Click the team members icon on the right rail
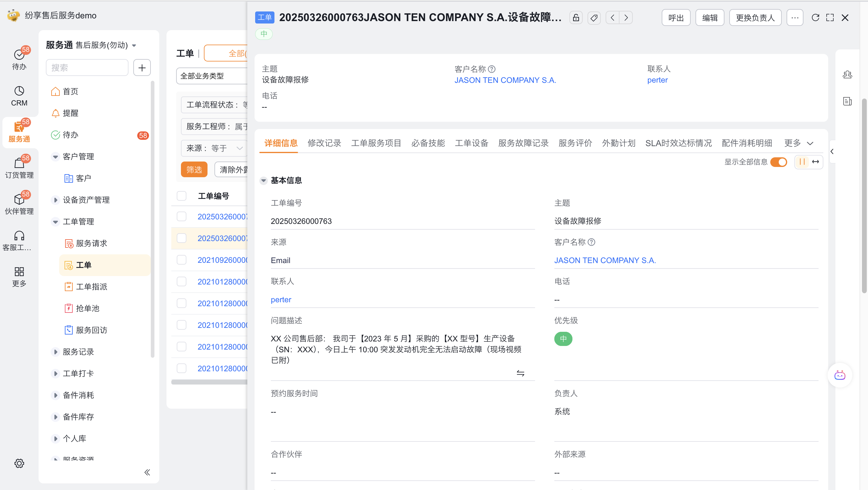The image size is (868, 490). (847, 74)
